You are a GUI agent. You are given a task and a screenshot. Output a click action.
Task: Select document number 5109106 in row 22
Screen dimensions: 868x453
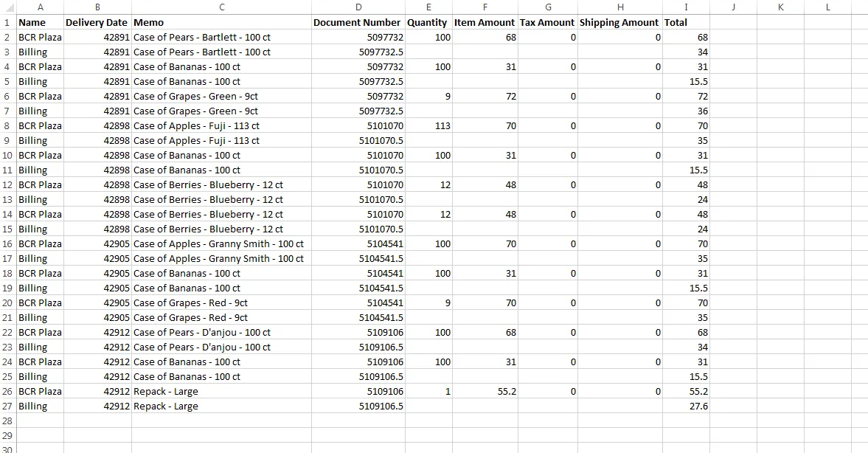pos(358,332)
